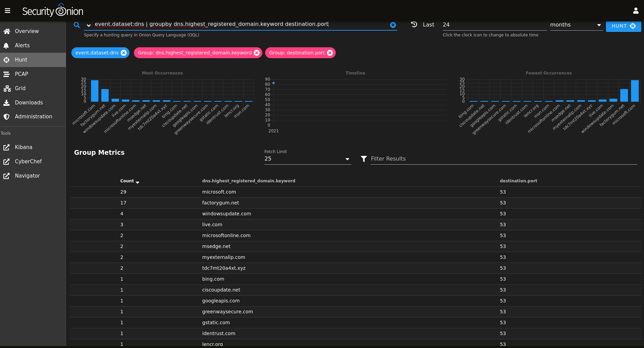Open Grid in the sidebar
The image size is (644, 348).
pos(33,88)
